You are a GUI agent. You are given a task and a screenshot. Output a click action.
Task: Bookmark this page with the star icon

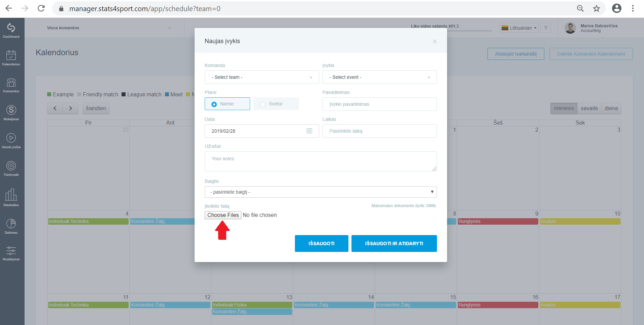click(x=597, y=8)
